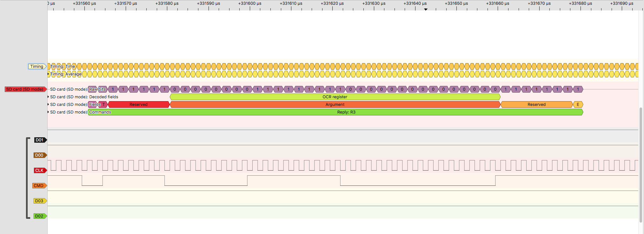Select the green D02 channel label
This screenshot has height=234, width=644.
[40, 216]
